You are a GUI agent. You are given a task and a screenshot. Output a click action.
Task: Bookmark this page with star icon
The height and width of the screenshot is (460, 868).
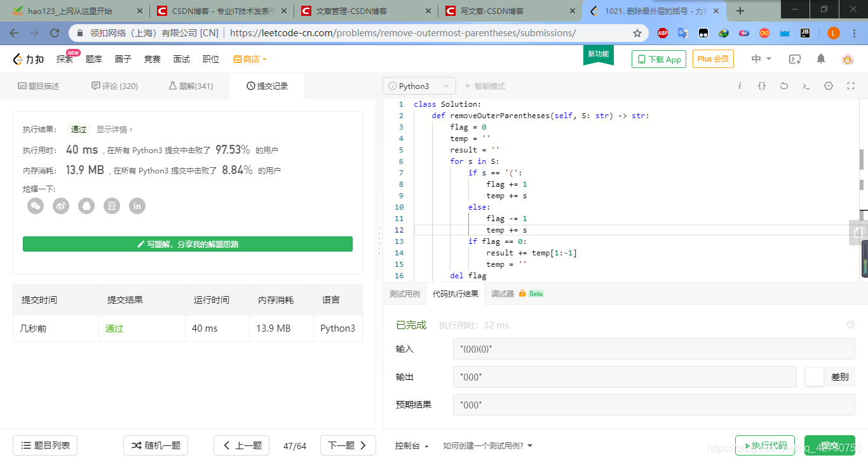click(x=637, y=33)
